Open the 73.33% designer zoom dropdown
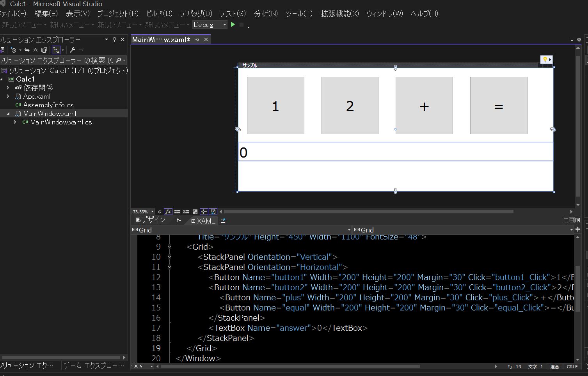Image resolution: width=588 pixels, height=376 pixels. click(x=152, y=212)
